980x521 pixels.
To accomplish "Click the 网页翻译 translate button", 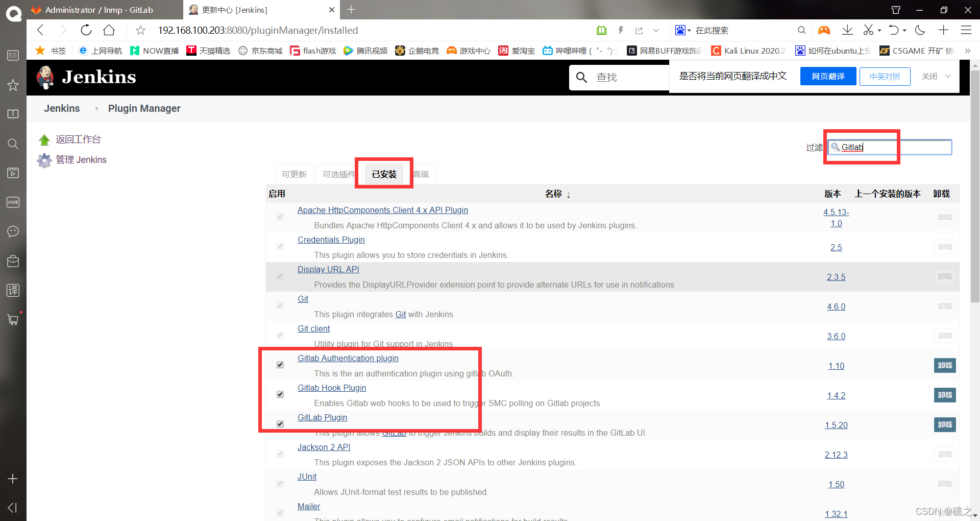I will 828,76.
